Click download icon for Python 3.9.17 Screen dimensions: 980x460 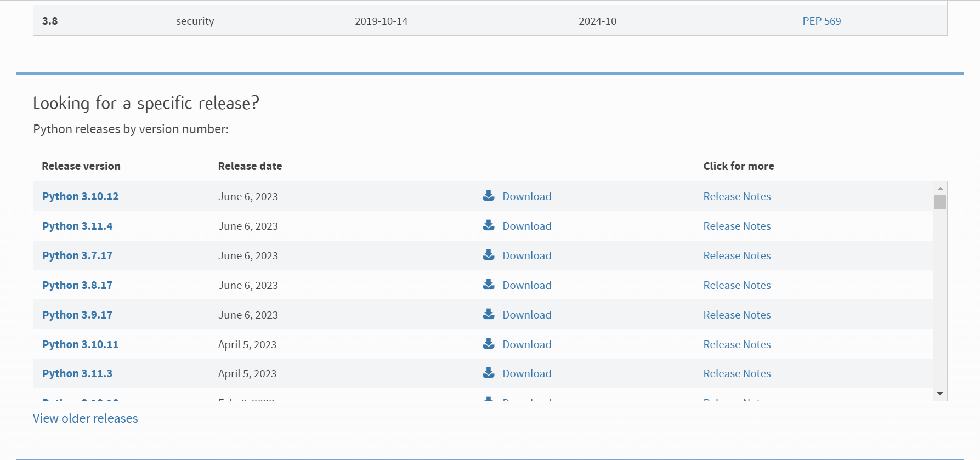[489, 314]
